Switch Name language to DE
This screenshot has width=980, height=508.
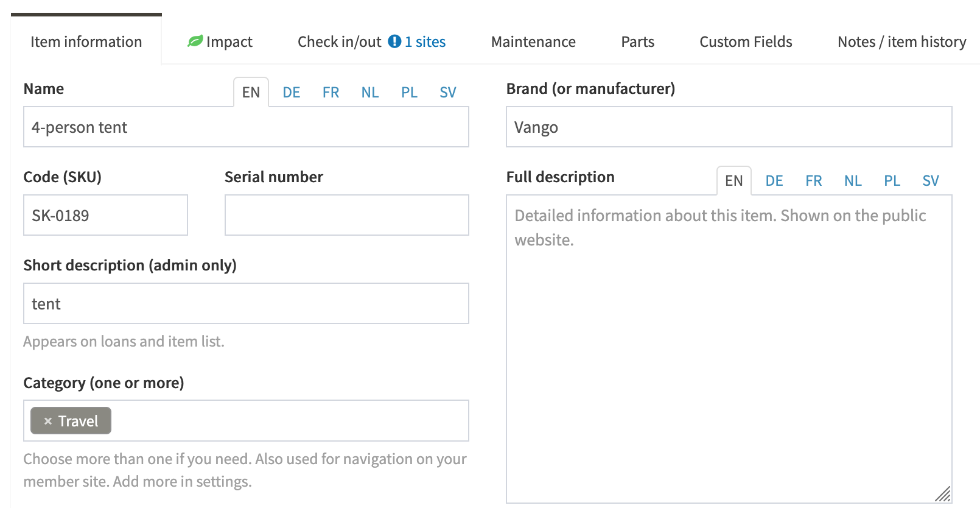point(291,93)
